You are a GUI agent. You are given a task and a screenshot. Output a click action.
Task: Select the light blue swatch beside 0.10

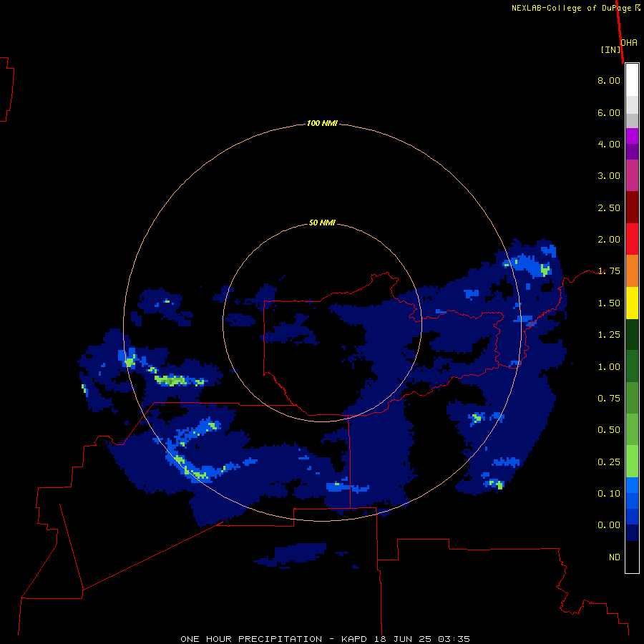[x=632, y=485]
